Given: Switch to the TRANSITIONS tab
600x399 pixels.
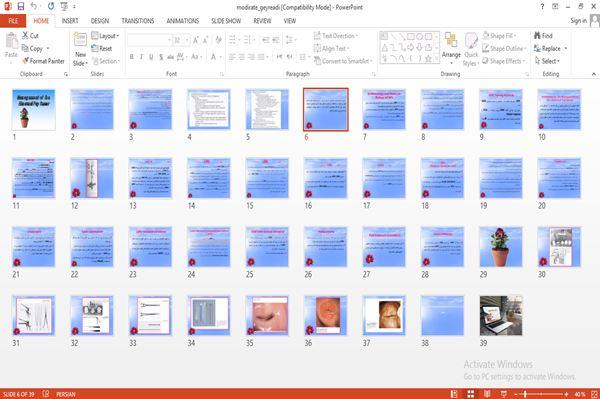Looking at the screenshot, I should click(x=138, y=21).
